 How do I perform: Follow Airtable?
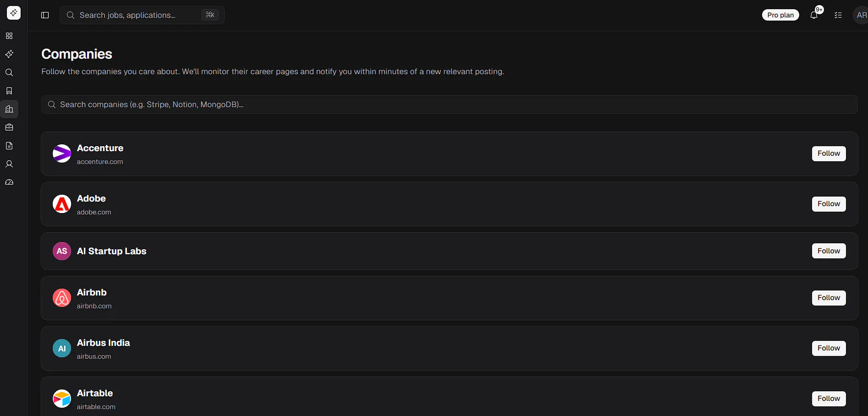click(829, 399)
